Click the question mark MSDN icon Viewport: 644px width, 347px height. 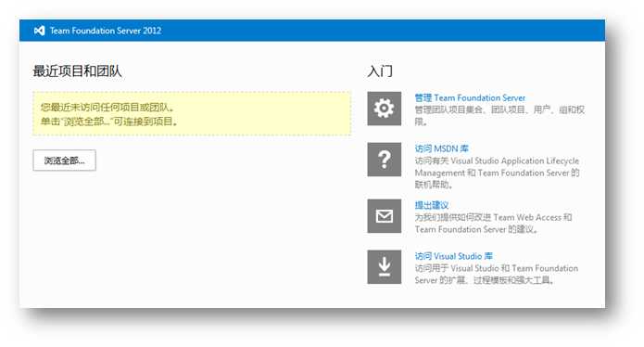coord(384,160)
